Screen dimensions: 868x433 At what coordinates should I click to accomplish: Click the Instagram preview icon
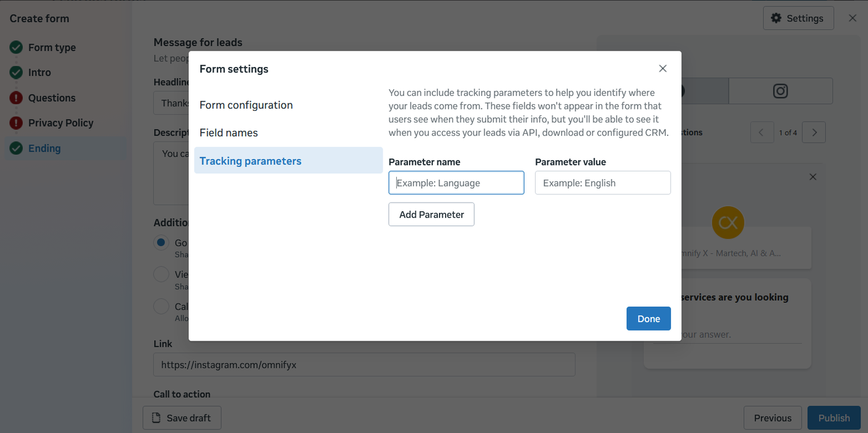tap(780, 91)
